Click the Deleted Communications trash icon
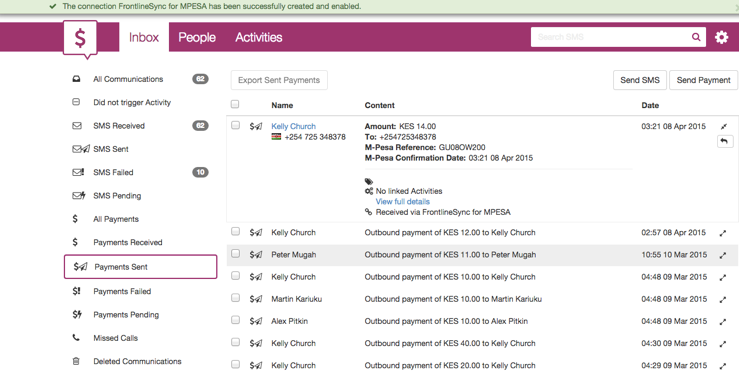Image resolution: width=739 pixels, height=376 pixels. coord(76,361)
